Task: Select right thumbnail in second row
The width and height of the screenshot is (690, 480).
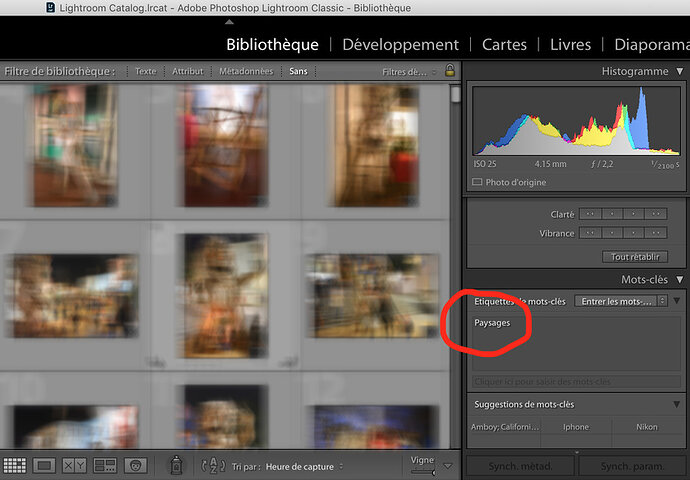Action: 373,296
